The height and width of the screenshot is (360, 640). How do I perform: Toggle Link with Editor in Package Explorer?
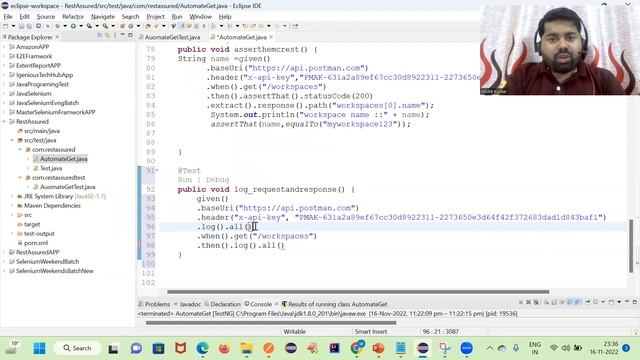point(107,35)
